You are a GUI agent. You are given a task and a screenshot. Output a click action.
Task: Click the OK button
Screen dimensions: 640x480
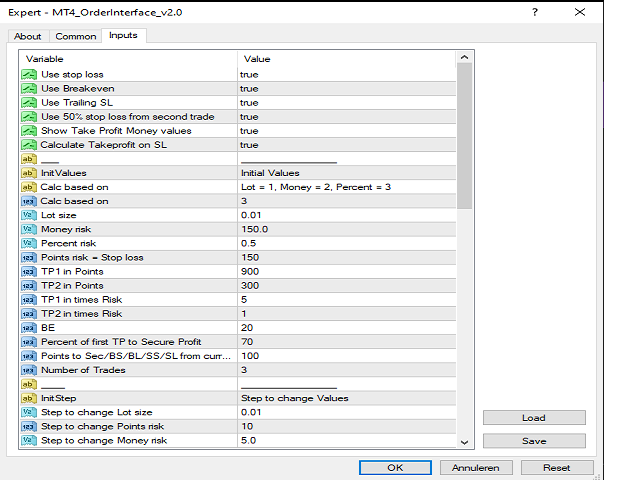point(395,468)
